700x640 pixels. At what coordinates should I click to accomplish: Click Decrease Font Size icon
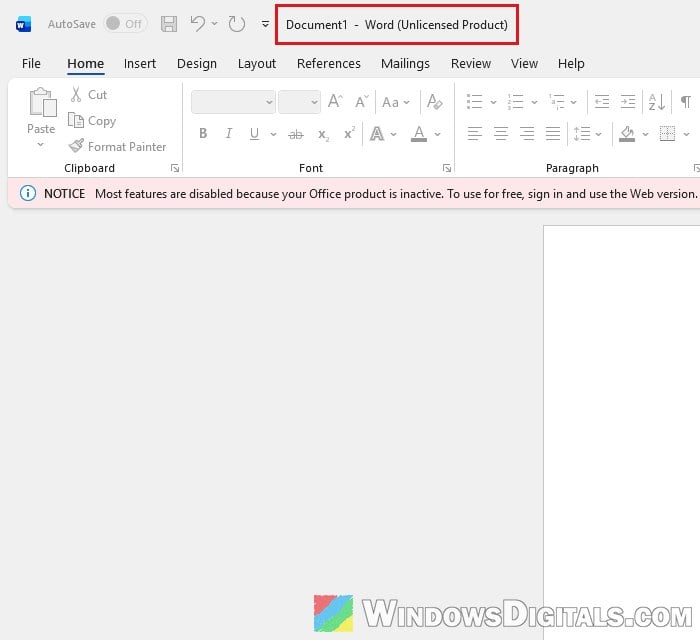point(362,102)
